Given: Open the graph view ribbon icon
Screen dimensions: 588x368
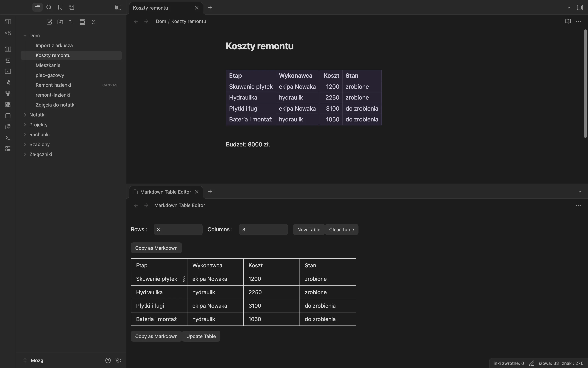Looking at the screenshot, I should click(x=8, y=93).
